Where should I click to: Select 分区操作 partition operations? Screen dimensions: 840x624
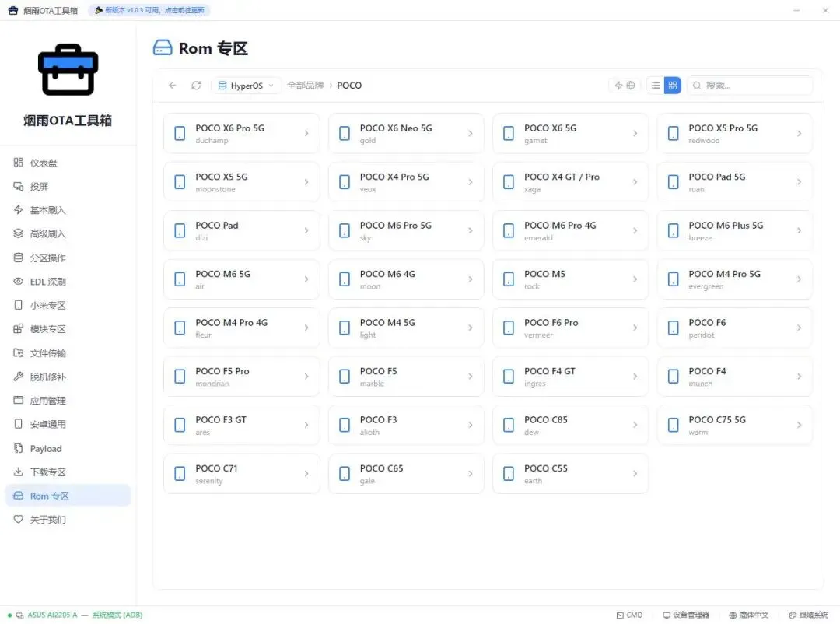click(x=68, y=258)
